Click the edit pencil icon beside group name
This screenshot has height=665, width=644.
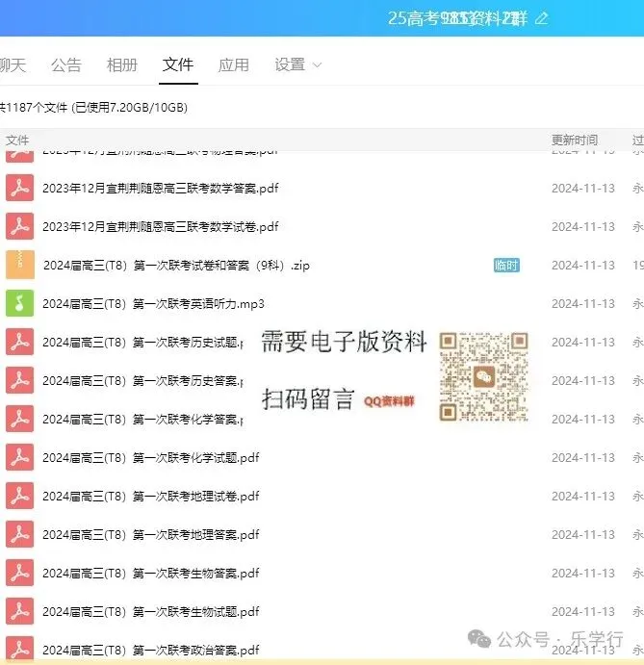pyautogui.click(x=542, y=18)
